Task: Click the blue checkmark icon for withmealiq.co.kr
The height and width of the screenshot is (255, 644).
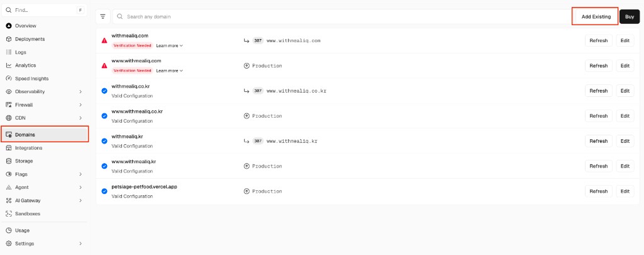Action: (x=104, y=91)
